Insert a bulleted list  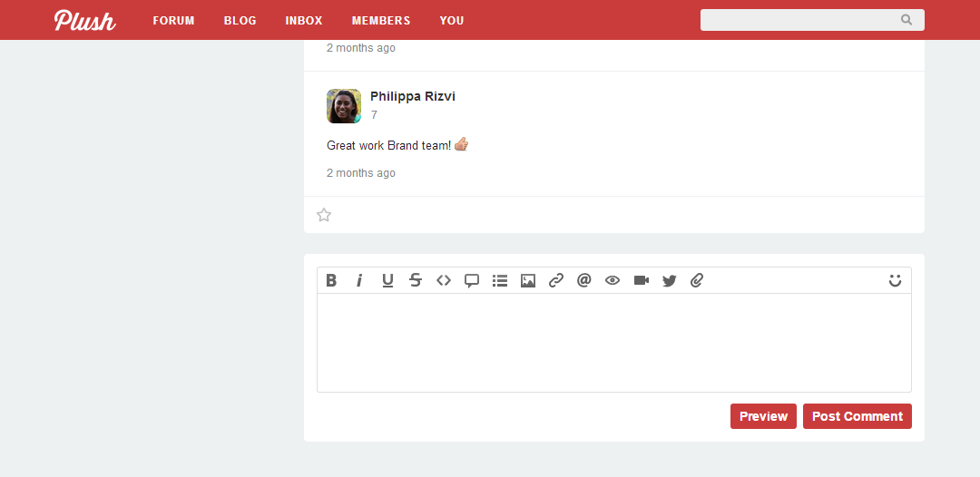pyautogui.click(x=500, y=280)
